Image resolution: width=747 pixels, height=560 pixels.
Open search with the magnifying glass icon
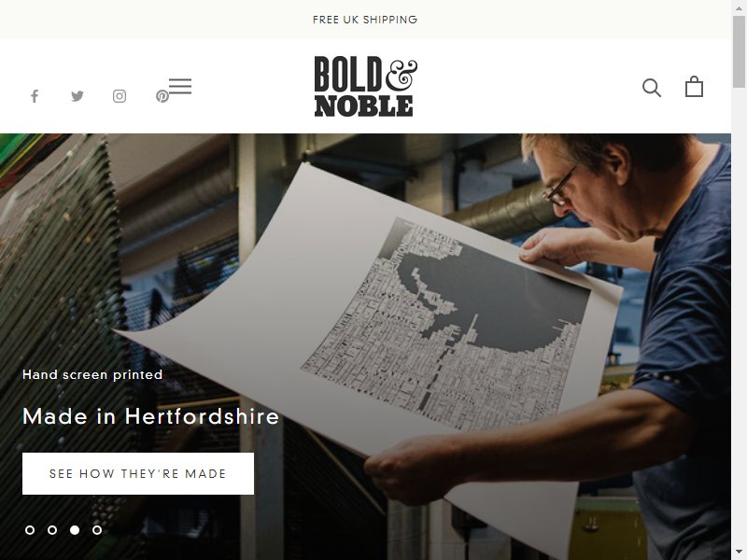(651, 88)
